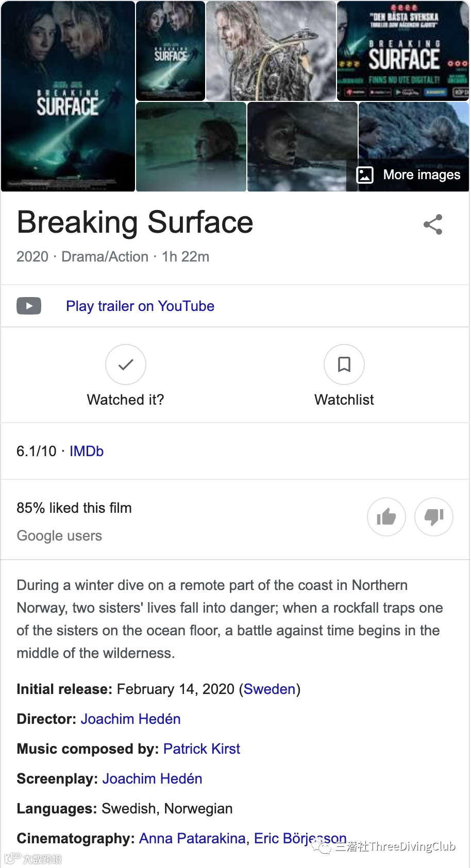This screenshot has width=471, height=868.
Task: Open the large Breaking Surface poster
Action: click(x=68, y=96)
